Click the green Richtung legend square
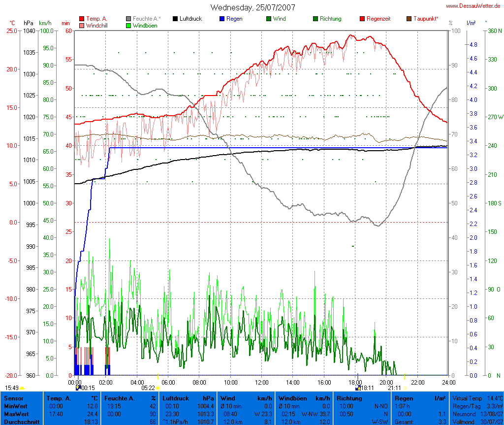The height and width of the screenshot is (425, 504). (x=315, y=19)
